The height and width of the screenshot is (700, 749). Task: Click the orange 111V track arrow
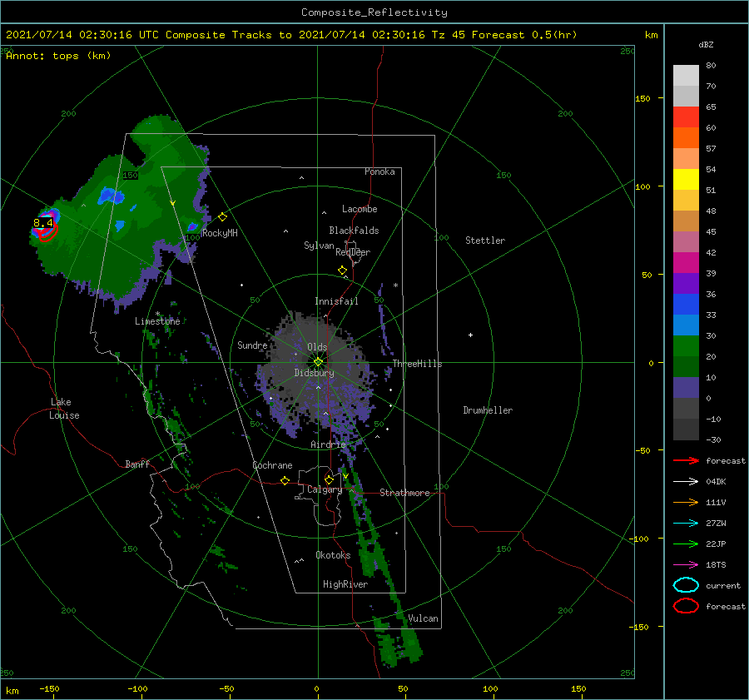pos(686,502)
